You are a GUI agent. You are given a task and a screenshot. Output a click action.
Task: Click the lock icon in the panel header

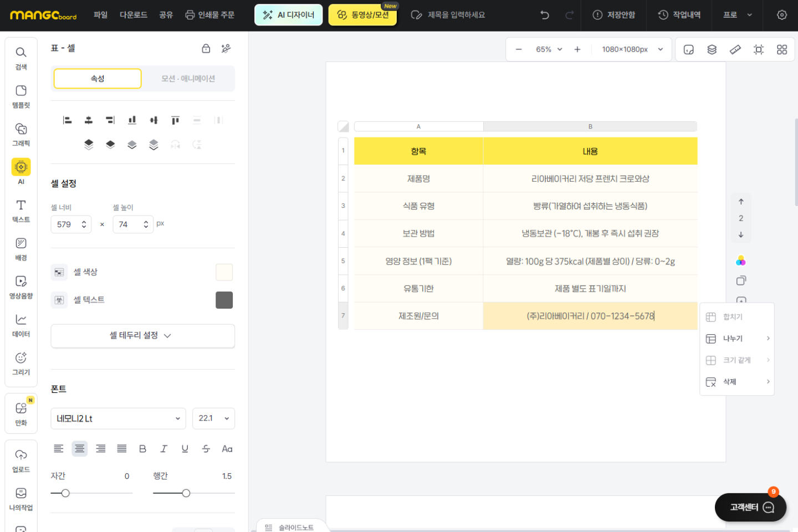206,49
